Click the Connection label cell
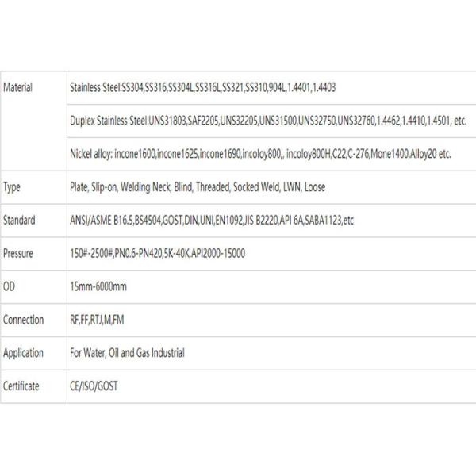This screenshot has width=476, height=476. 33,320
